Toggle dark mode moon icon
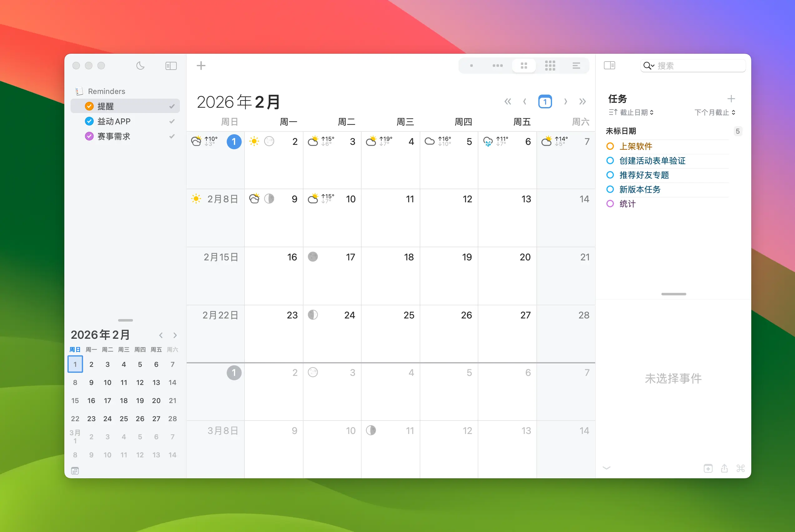The width and height of the screenshot is (795, 532). coord(140,66)
